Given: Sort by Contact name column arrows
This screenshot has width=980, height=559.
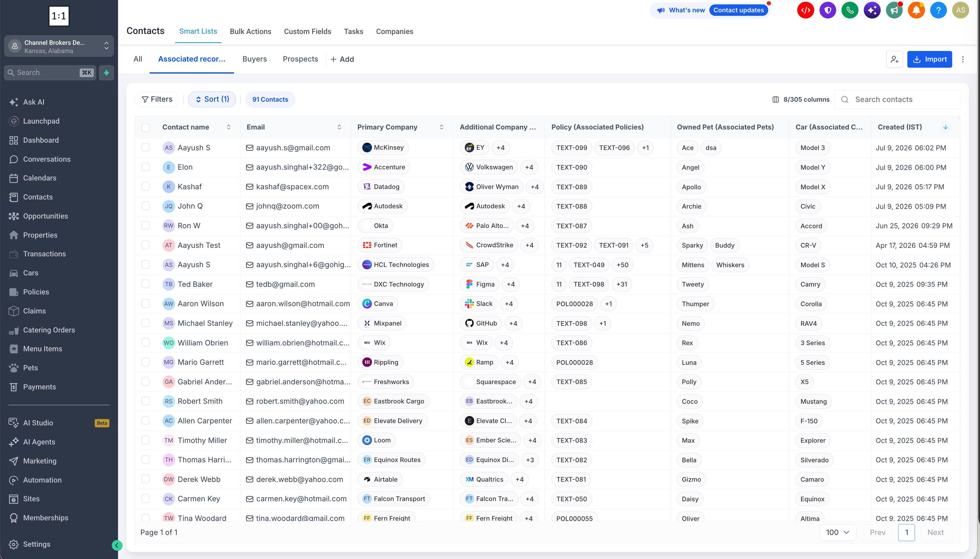Looking at the screenshot, I should [x=229, y=127].
